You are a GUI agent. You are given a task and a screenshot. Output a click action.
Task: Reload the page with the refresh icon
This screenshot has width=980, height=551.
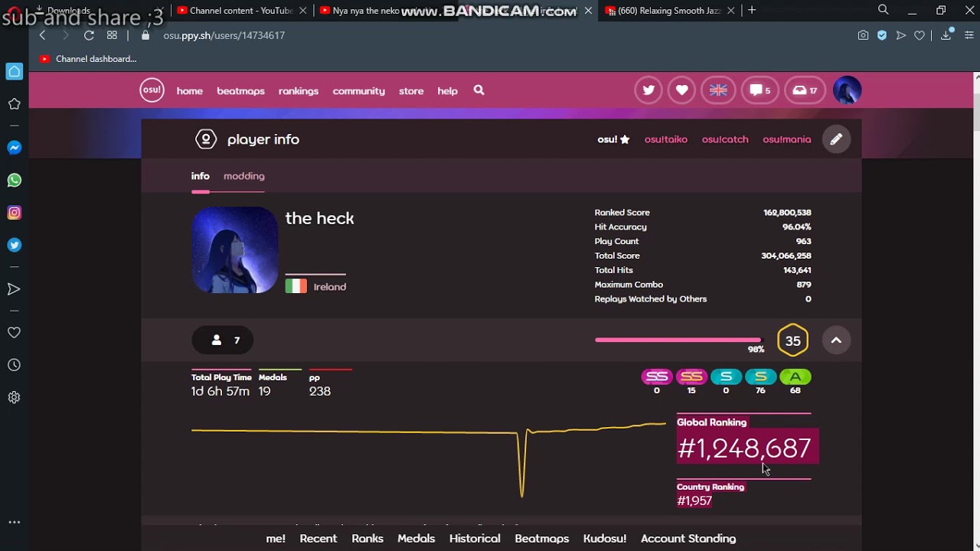89,35
